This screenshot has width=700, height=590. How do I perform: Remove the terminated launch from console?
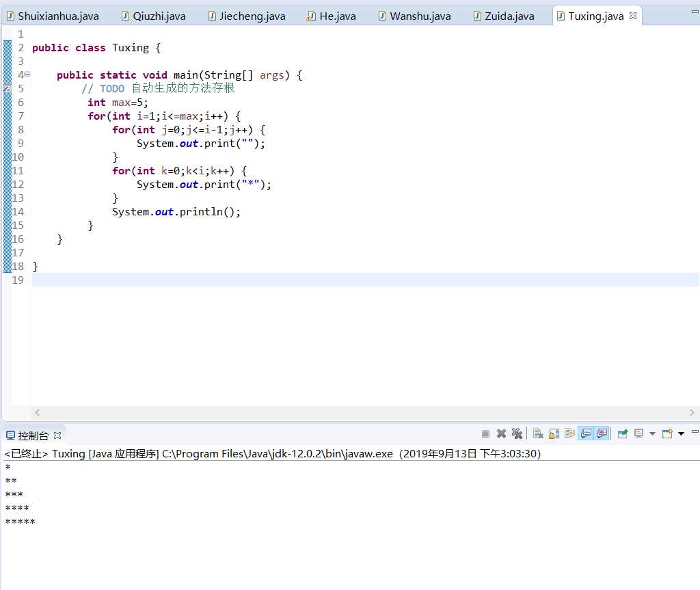pyautogui.click(x=501, y=433)
